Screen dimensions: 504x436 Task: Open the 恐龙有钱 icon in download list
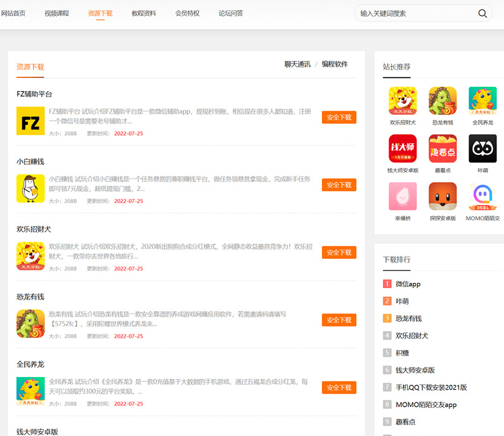pyautogui.click(x=30, y=324)
